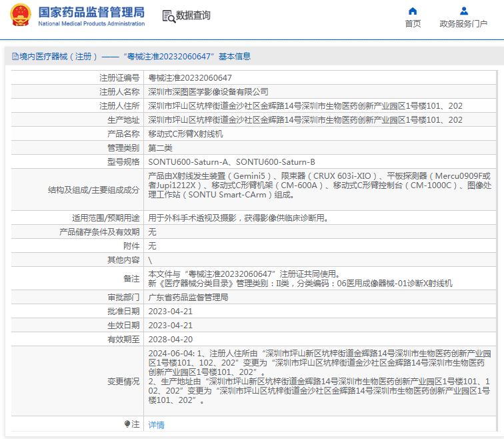
Task: Click the 审批部门 row label
Action: (x=123, y=298)
